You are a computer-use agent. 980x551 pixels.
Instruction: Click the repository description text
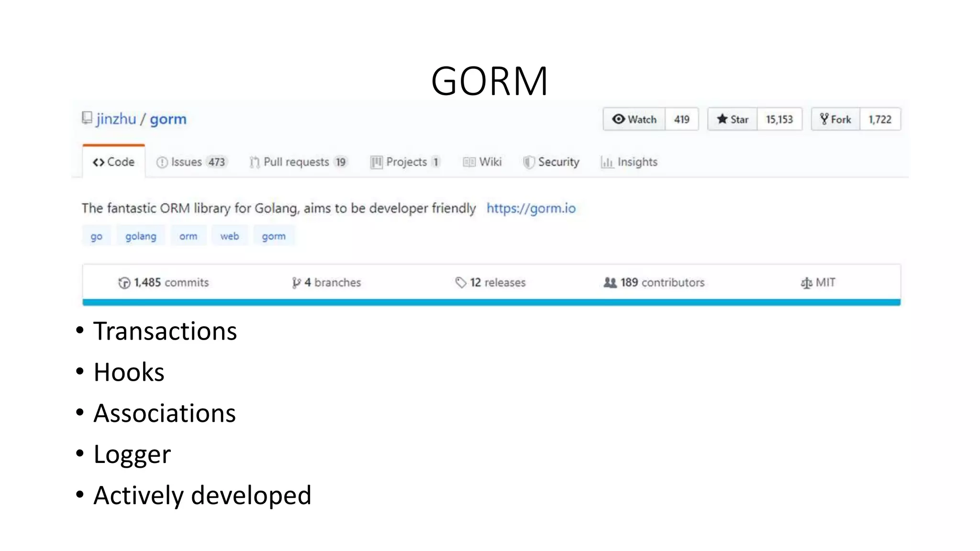(x=278, y=209)
